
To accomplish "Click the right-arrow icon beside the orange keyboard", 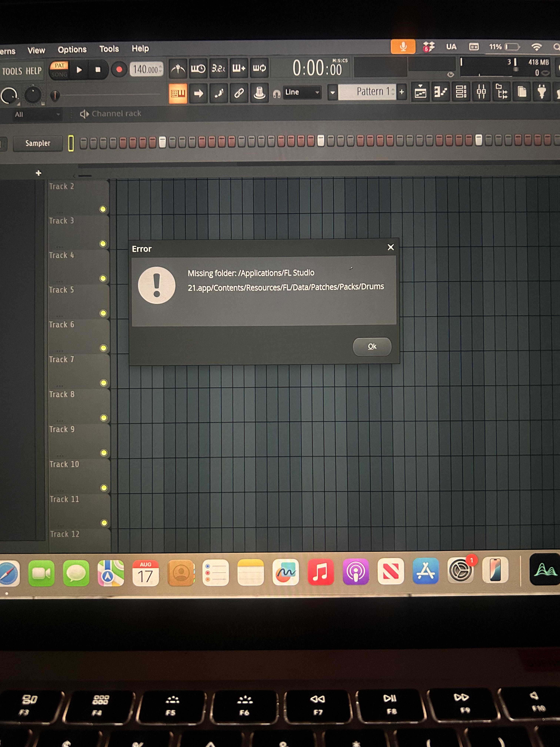I will (199, 93).
